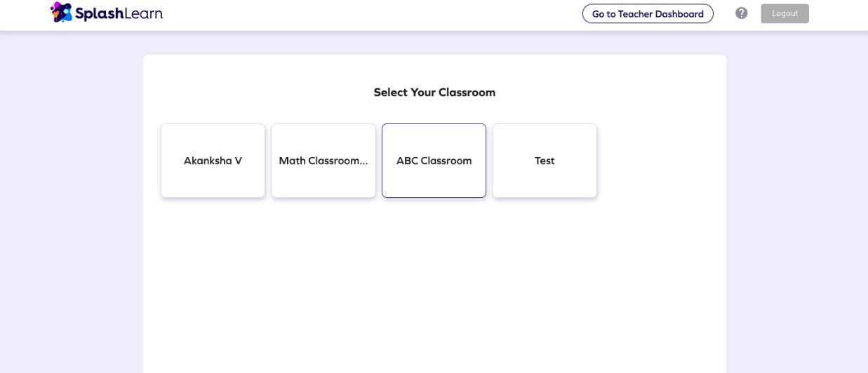Image resolution: width=868 pixels, height=373 pixels.
Task: Click the Test label text
Action: coord(545,161)
